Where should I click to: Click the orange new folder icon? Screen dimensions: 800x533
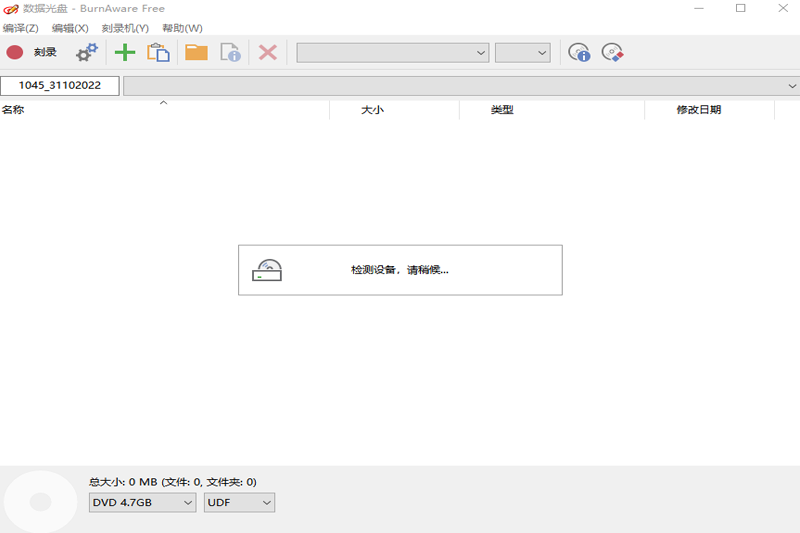pyautogui.click(x=196, y=52)
